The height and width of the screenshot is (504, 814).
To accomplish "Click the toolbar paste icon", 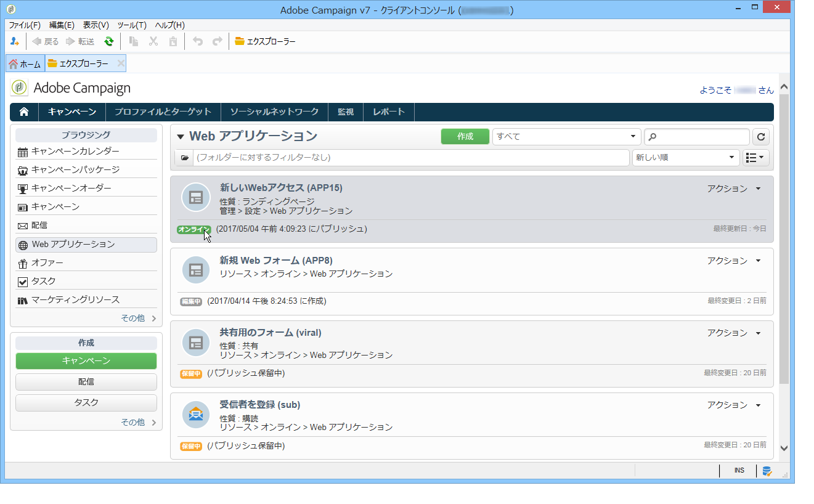I will [x=173, y=42].
